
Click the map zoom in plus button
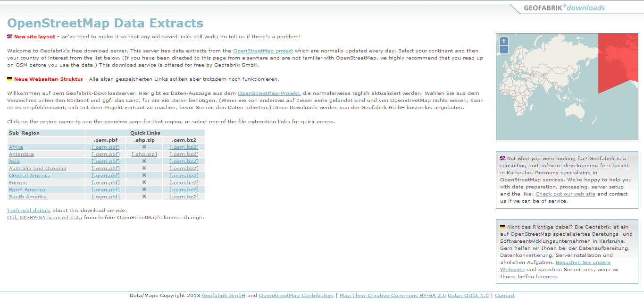[x=504, y=41]
